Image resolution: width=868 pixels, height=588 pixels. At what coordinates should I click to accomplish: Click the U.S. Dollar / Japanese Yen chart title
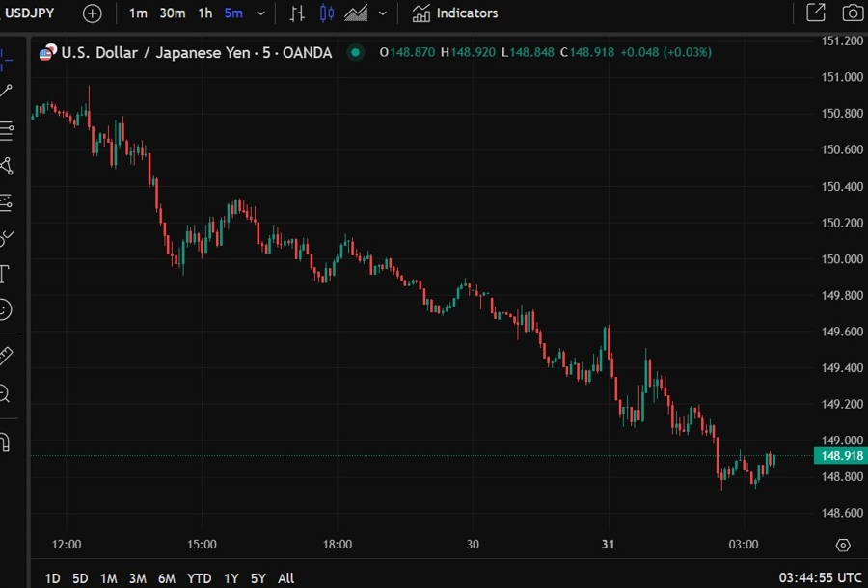(197, 53)
